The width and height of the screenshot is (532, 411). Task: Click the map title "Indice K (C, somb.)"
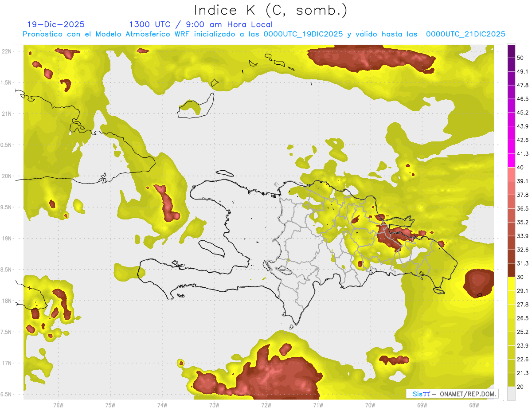(x=271, y=10)
